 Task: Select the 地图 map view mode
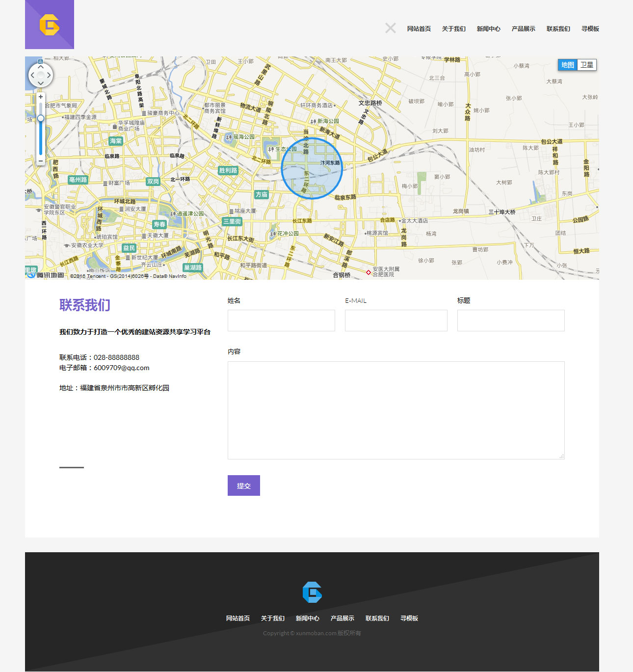568,65
